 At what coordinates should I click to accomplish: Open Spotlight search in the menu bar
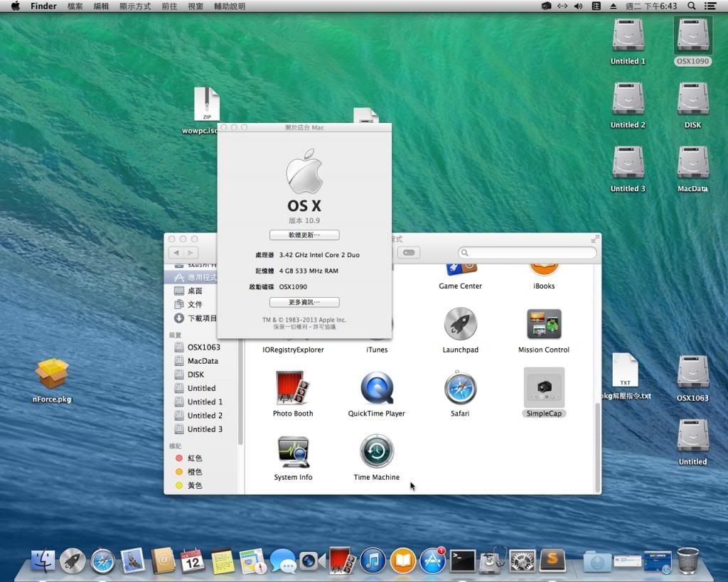pos(691,6)
